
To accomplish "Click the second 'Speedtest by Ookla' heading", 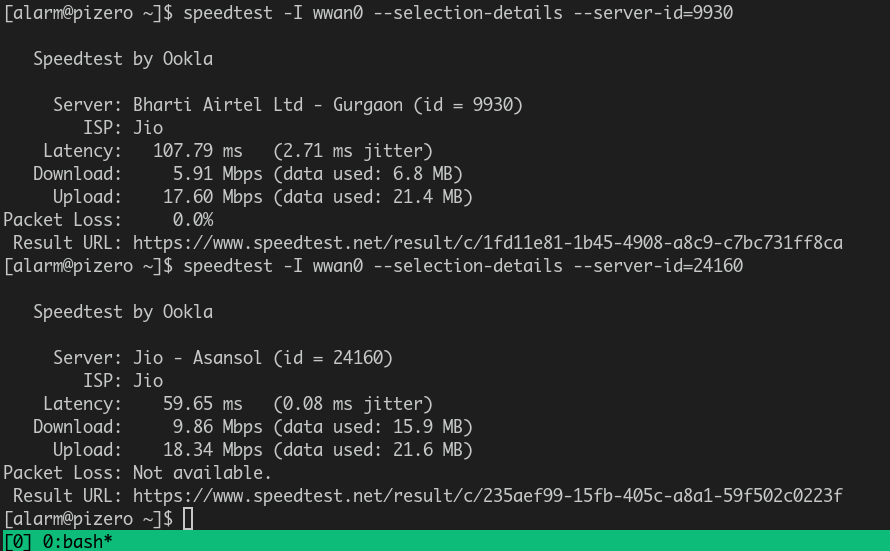I will 123,312.
